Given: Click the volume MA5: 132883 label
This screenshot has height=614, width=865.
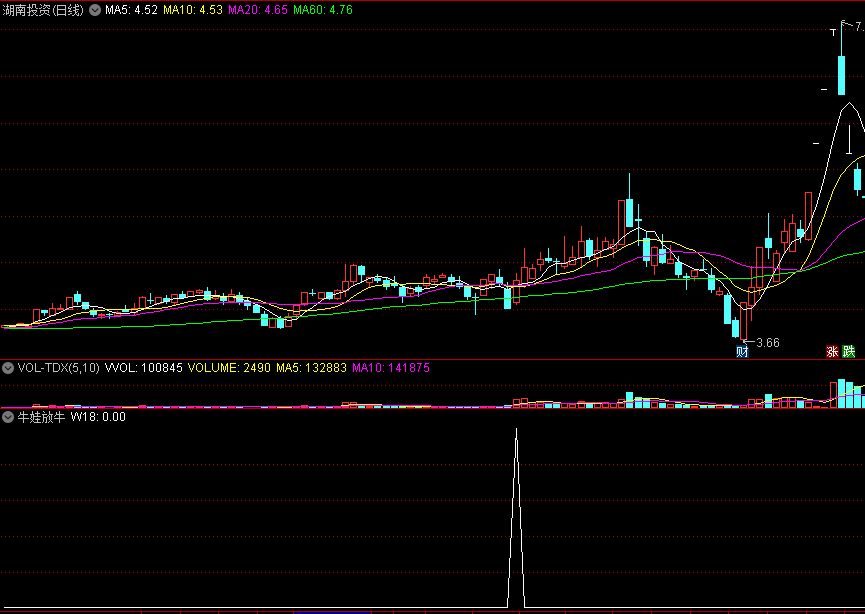Looking at the screenshot, I should (312, 368).
